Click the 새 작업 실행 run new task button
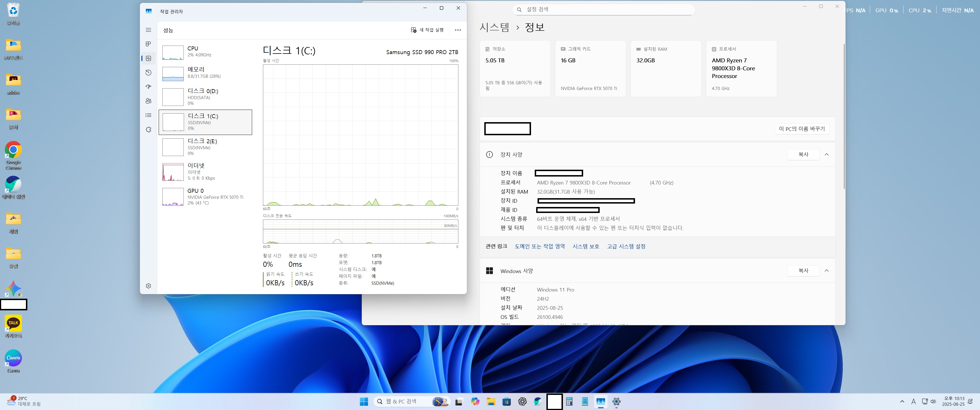Viewport: 980px width, 410px height. [x=427, y=30]
